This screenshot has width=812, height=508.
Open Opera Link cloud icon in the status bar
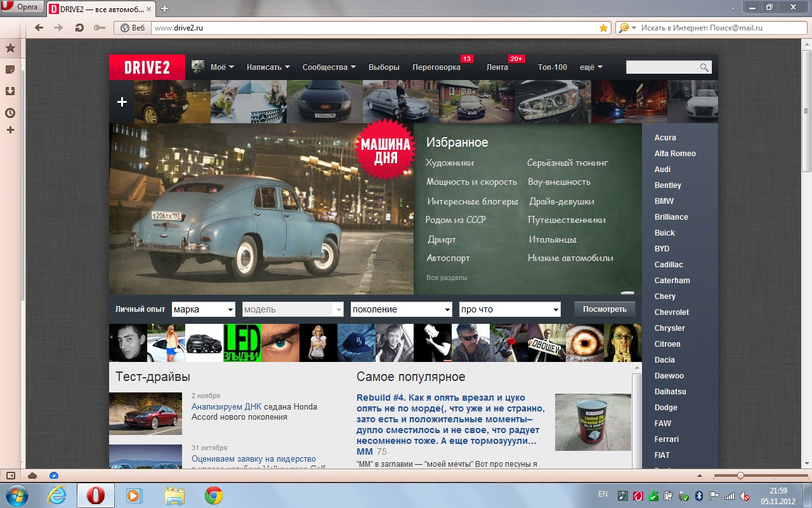pos(32,475)
